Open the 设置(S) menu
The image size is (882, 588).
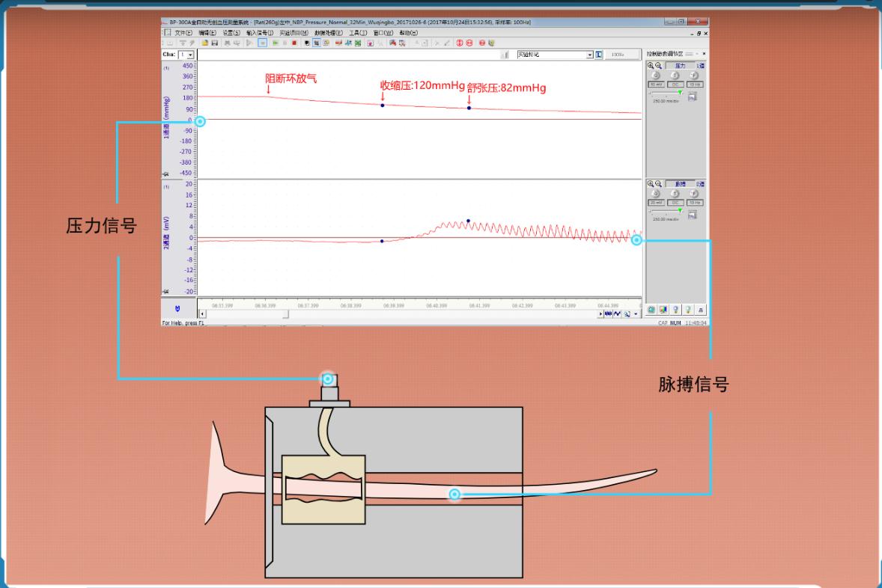tap(231, 33)
